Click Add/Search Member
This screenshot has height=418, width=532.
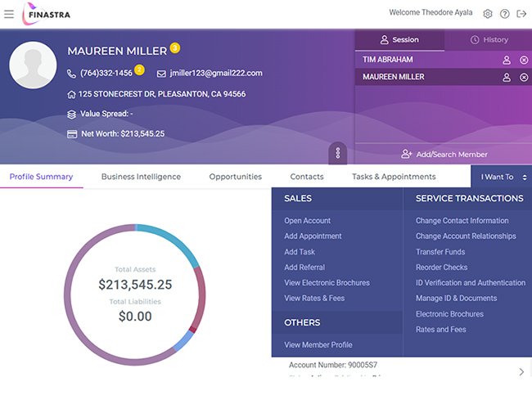tap(444, 155)
